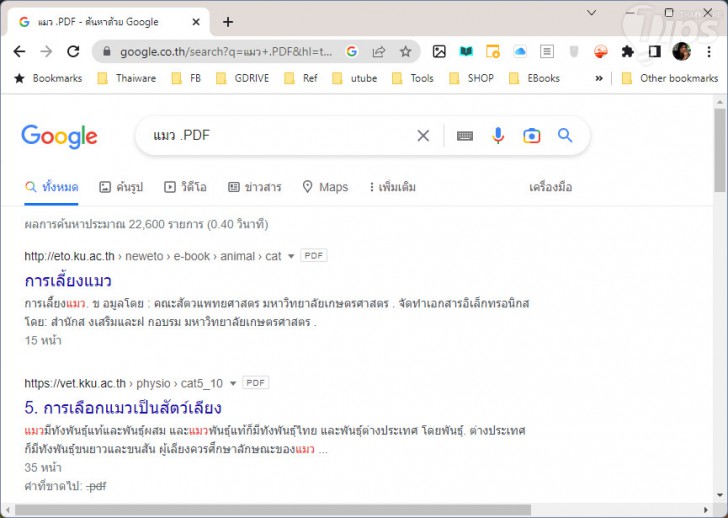Screen dimensions: 728x518
Task: Click the green book extension icon
Action: pos(466,52)
